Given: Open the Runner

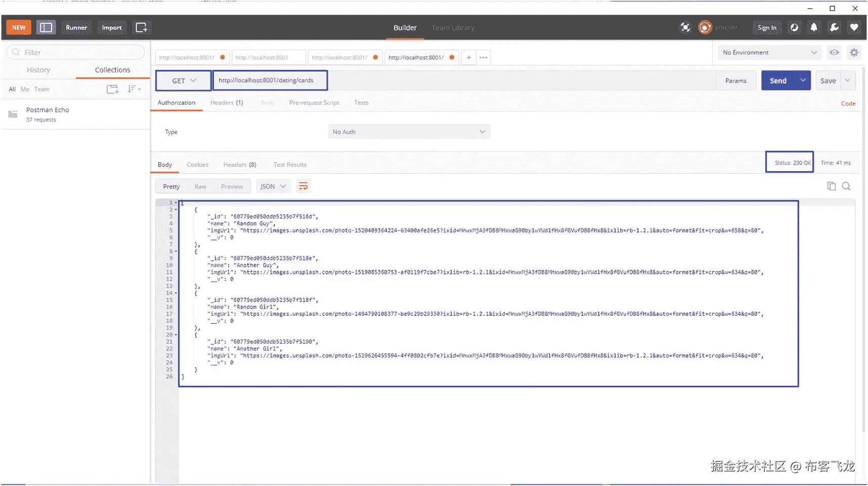Looking at the screenshot, I should [76, 27].
